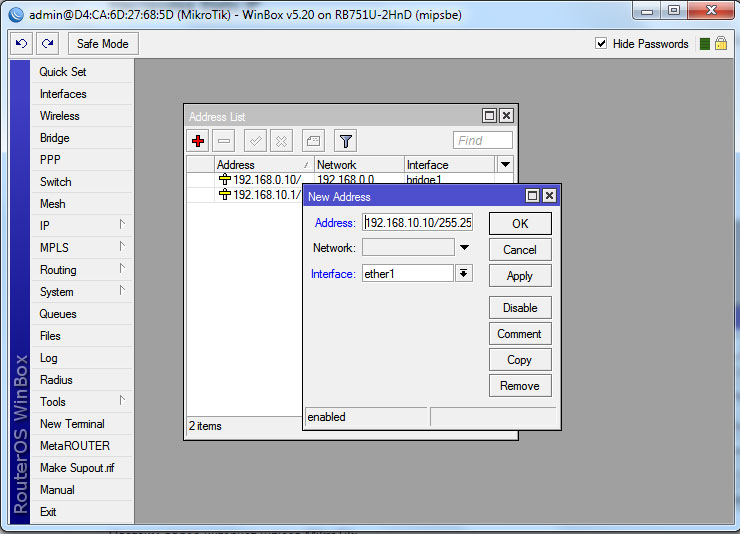Open the Wireless menu item
The height and width of the screenshot is (534, 740).
point(60,116)
